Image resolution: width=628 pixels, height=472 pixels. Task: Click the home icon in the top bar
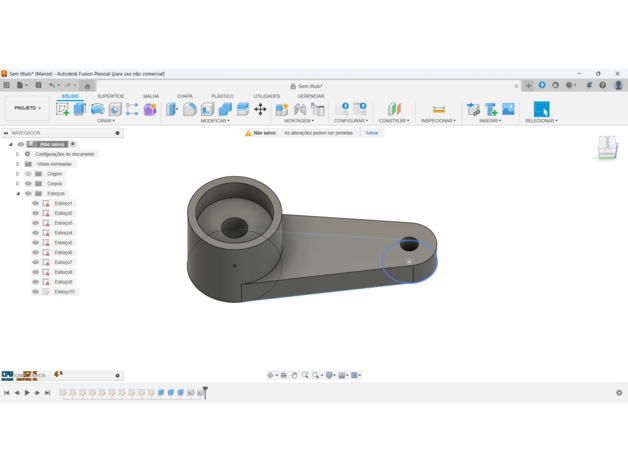pos(87,86)
